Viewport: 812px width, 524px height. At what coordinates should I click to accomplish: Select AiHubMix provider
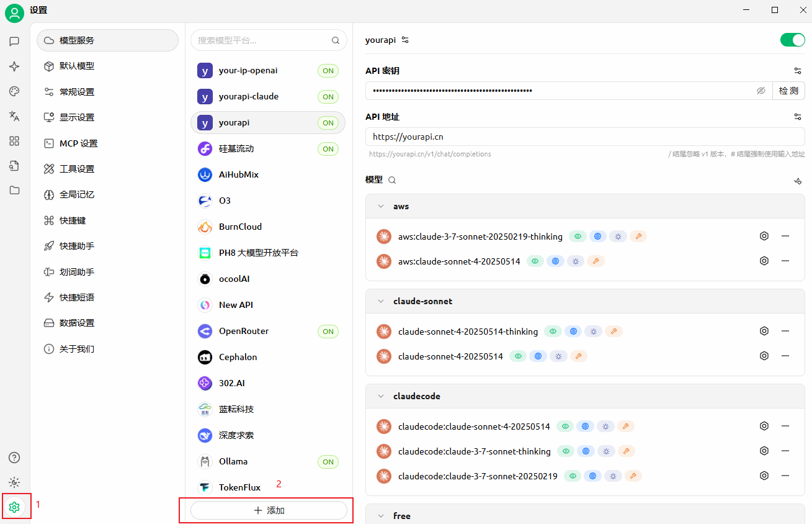coord(268,175)
